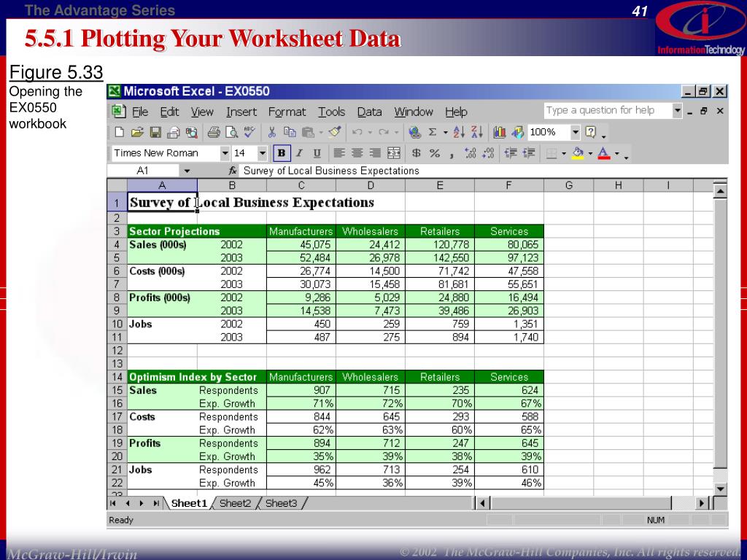Increase decimal places
This screenshot has height=560, width=747.
(470, 153)
